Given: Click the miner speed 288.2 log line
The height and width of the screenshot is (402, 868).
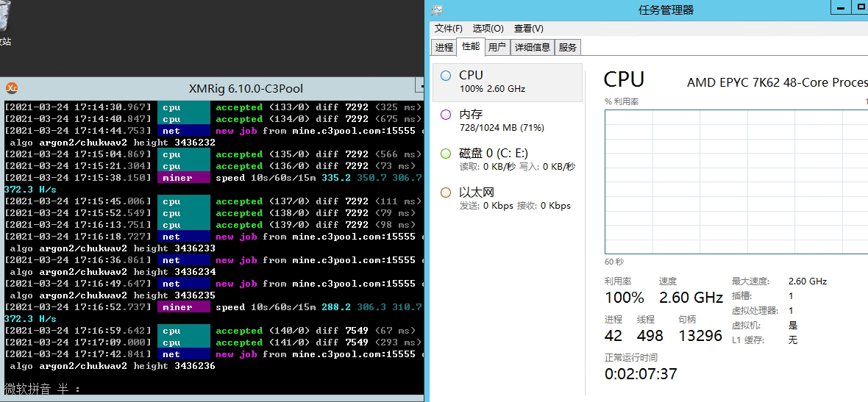Looking at the screenshot, I should (213, 307).
